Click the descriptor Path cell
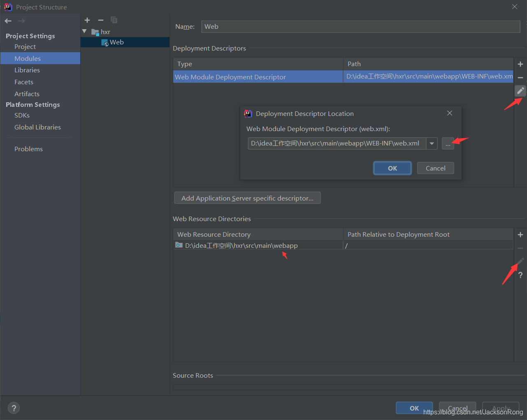Viewport: 527px width, 420px height. 428,77
